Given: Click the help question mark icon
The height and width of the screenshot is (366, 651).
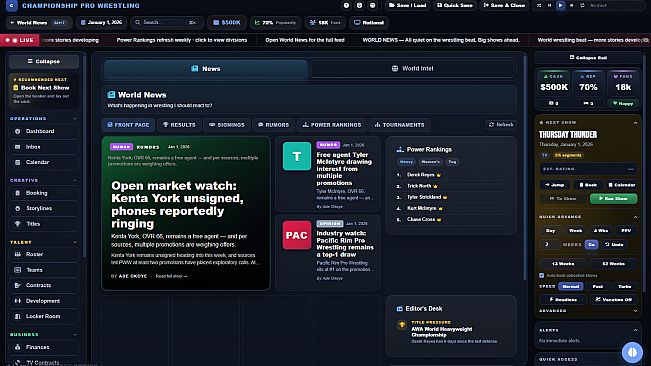Looking at the screenshot, I should 346,5.
